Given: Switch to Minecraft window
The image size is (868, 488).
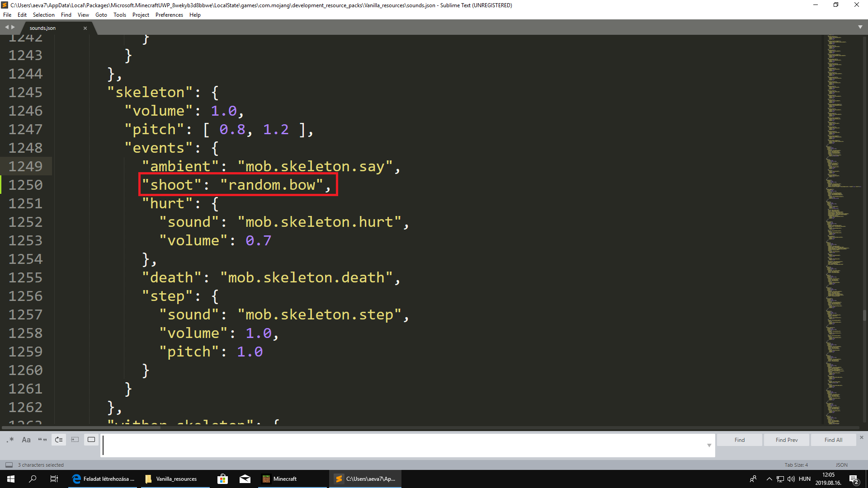Looking at the screenshot, I should 292,479.
